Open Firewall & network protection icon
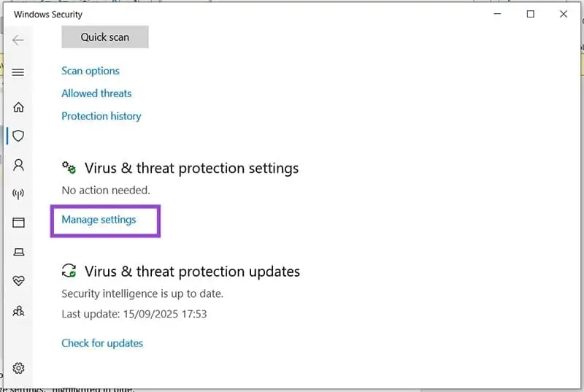Screen dimensions: 584x392 pos(18,194)
